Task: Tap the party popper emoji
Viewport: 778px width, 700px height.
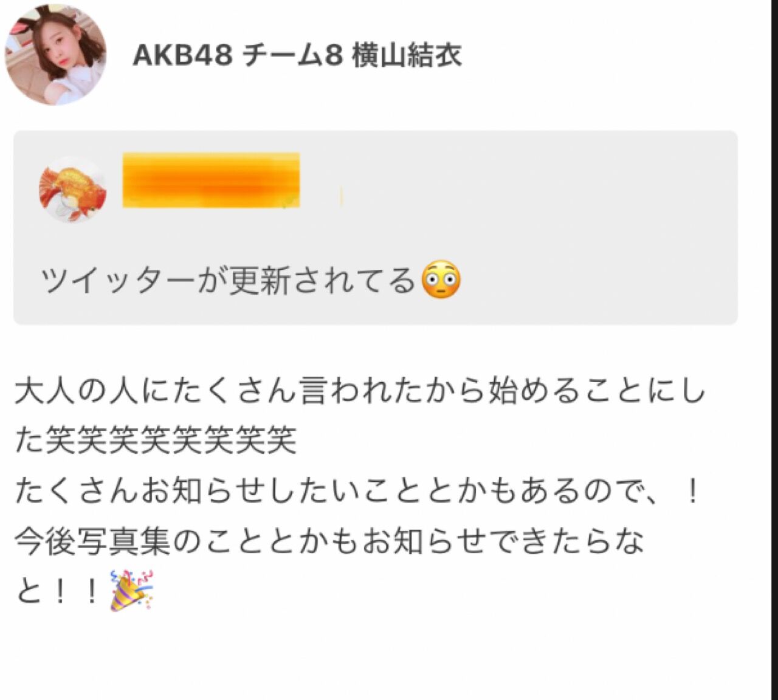Action: pos(132,590)
